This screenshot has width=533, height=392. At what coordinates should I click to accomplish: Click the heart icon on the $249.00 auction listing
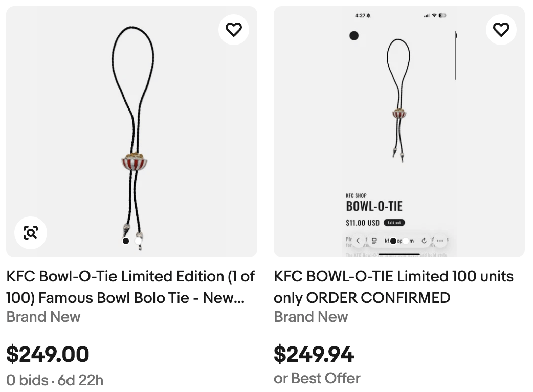234,29
